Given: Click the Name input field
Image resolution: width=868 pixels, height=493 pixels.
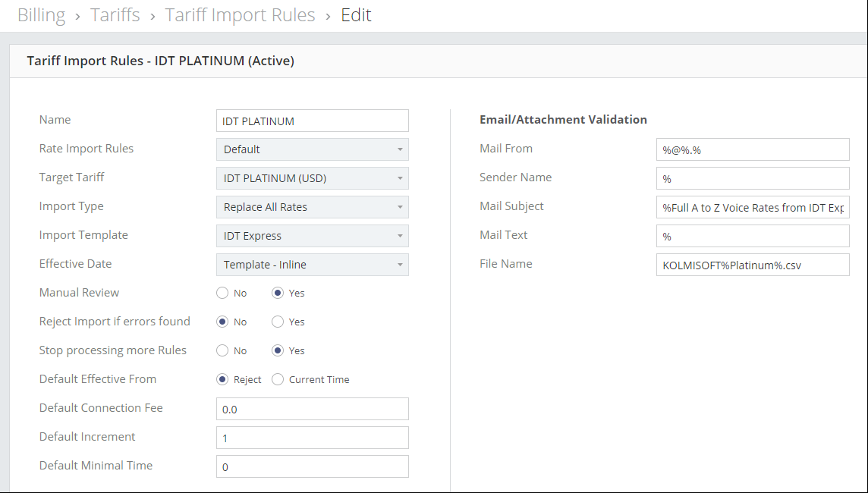Looking at the screenshot, I should coord(312,121).
